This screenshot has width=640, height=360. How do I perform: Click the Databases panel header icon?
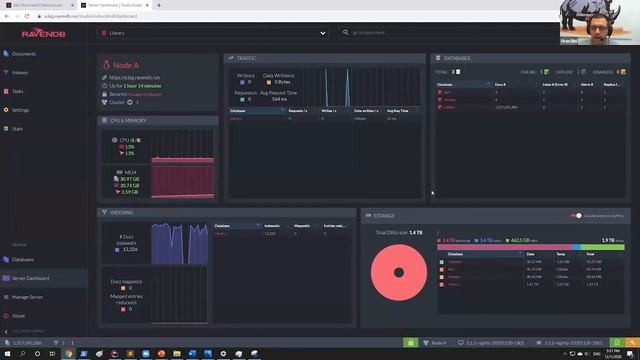438,58
